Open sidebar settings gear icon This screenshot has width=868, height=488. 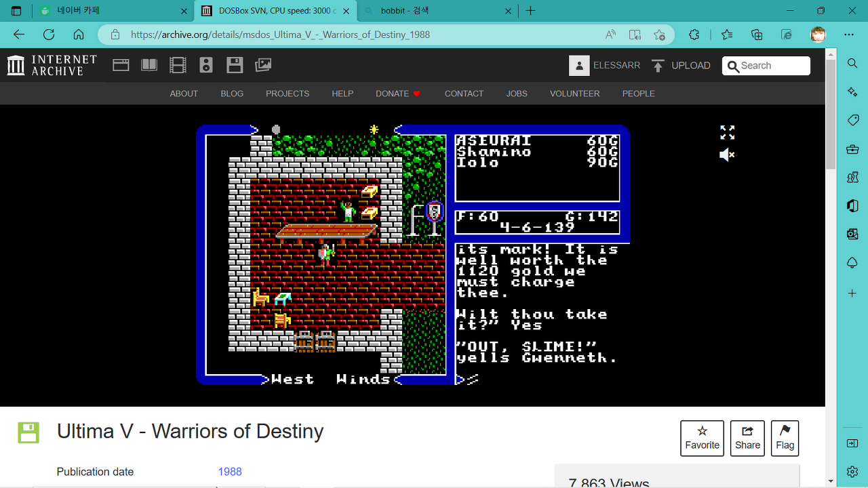tap(852, 472)
